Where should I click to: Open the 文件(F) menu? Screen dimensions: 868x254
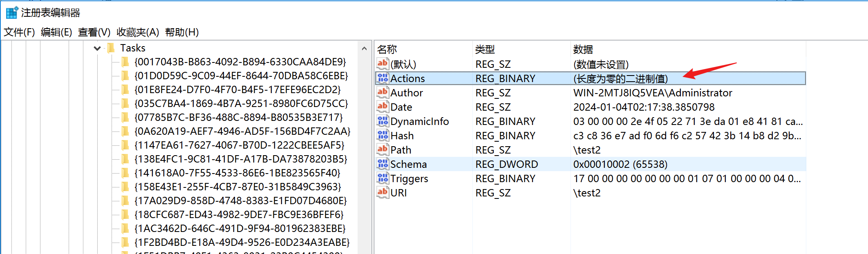19,32
